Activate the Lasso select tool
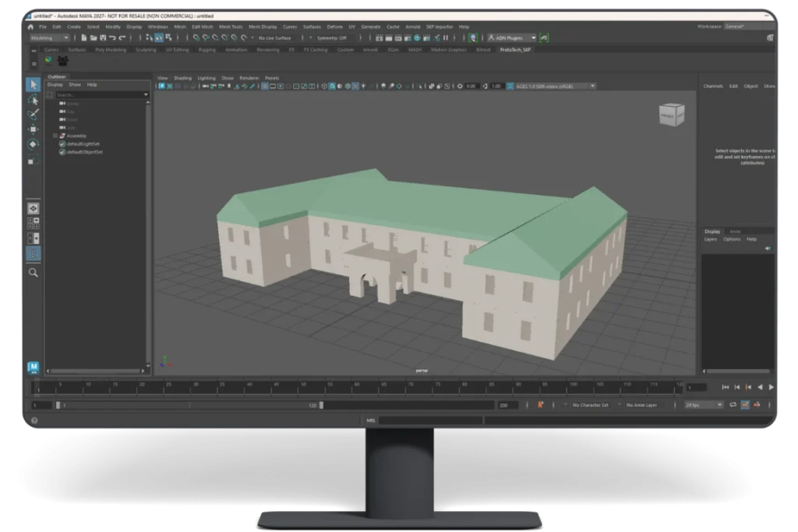The width and height of the screenshot is (798, 532). (33, 100)
